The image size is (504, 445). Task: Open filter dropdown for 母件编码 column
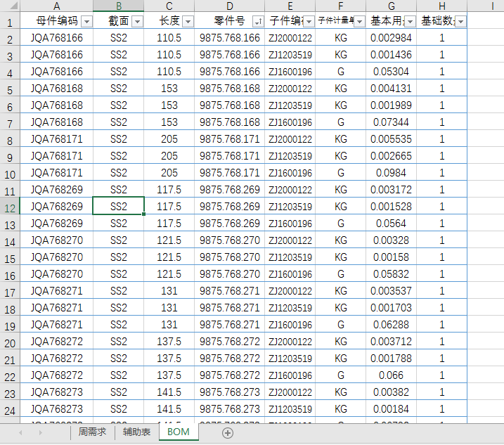click(x=86, y=22)
